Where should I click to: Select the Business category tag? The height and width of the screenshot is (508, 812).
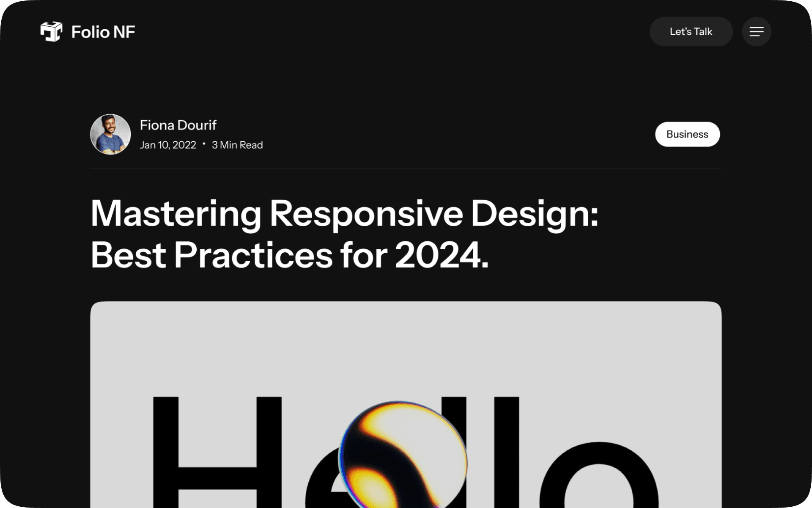(687, 134)
